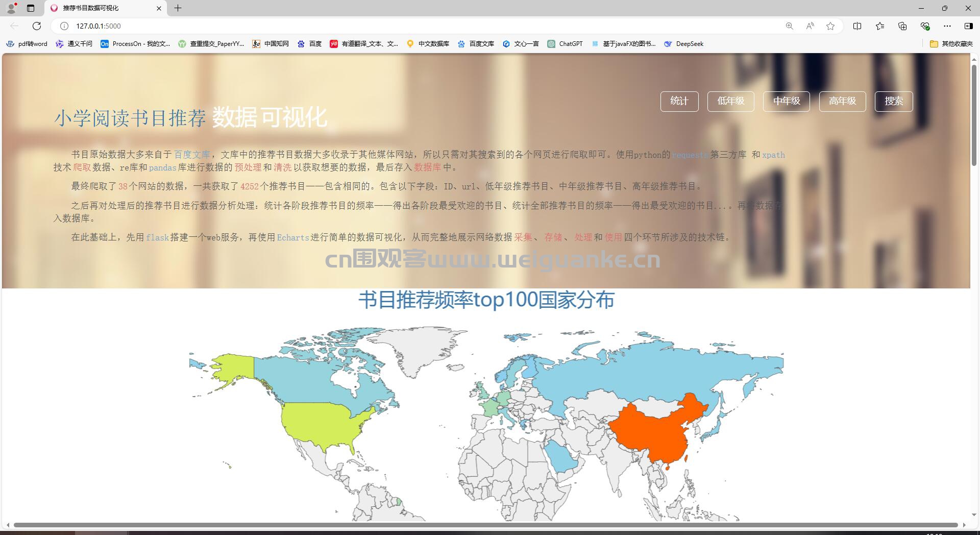Go to the 高年级 page

click(x=842, y=101)
